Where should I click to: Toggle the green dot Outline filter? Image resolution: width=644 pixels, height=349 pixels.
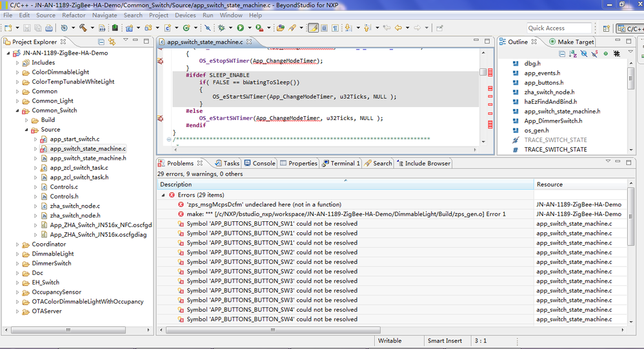[606, 54]
